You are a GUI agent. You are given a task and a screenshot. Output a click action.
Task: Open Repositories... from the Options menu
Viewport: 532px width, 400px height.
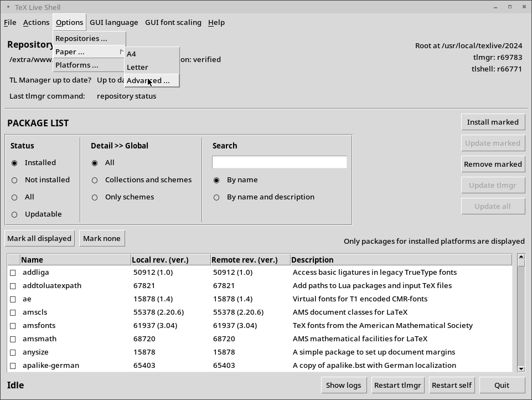point(81,38)
